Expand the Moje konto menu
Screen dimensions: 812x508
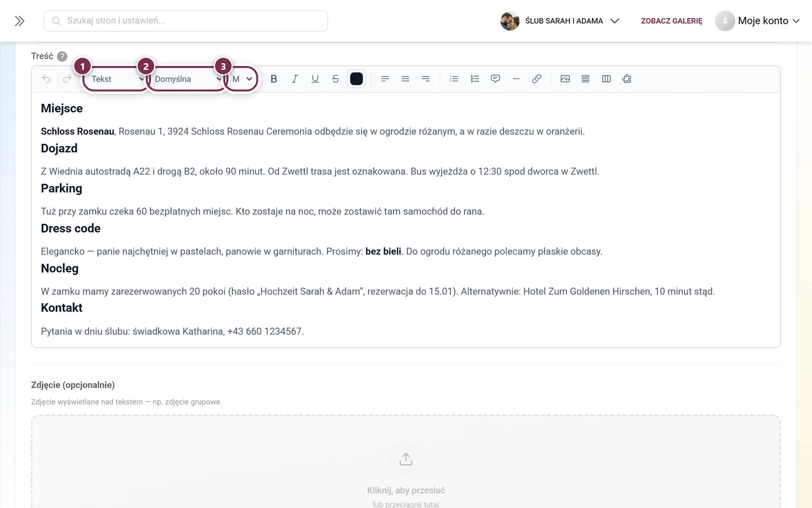[x=757, y=21]
